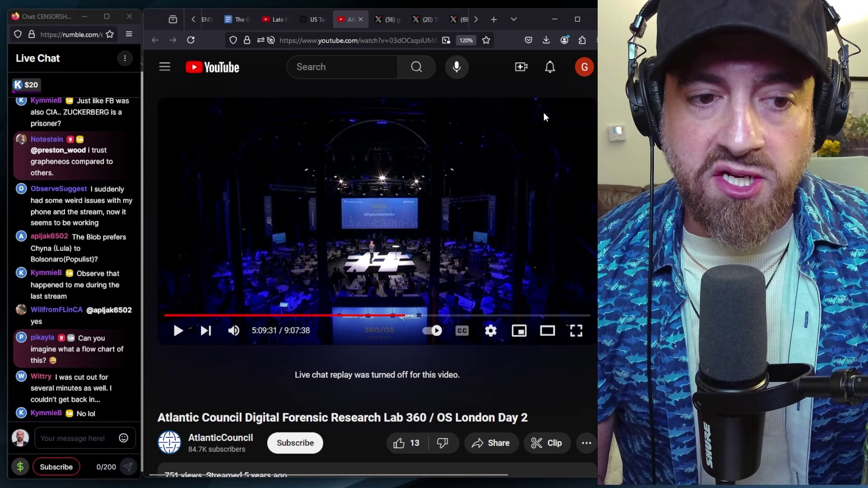Screen dimensions: 868x488
Task: Dislike the video with thumbs down
Action: [442, 443]
